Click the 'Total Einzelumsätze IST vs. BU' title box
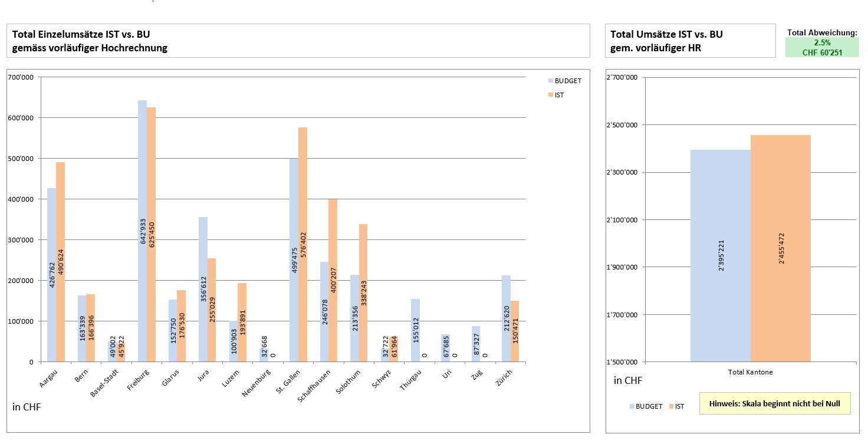This screenshot has height=447, width=868. pos(298,41)
